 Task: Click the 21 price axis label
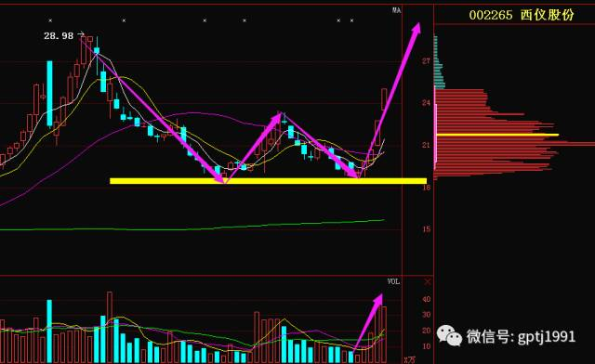click(426, 145)
